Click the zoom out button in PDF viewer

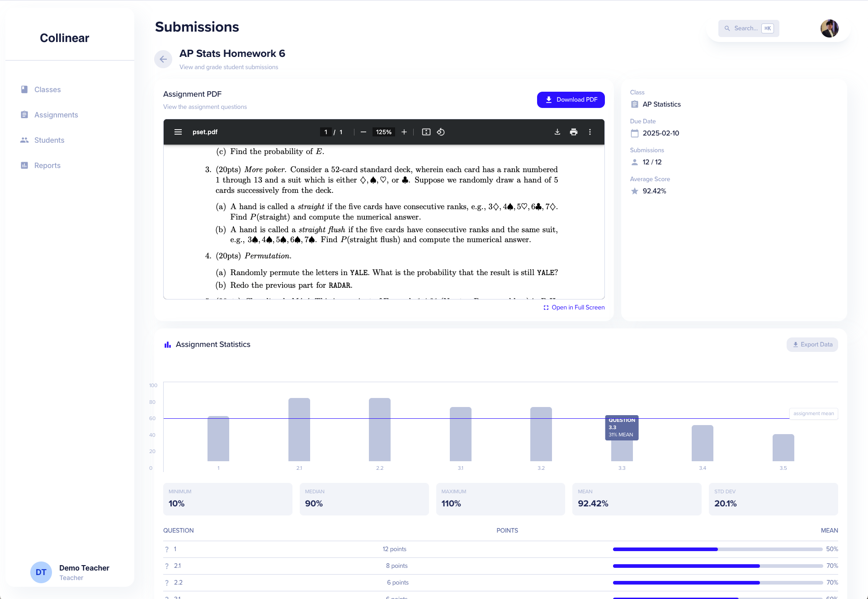pos(363,132)
